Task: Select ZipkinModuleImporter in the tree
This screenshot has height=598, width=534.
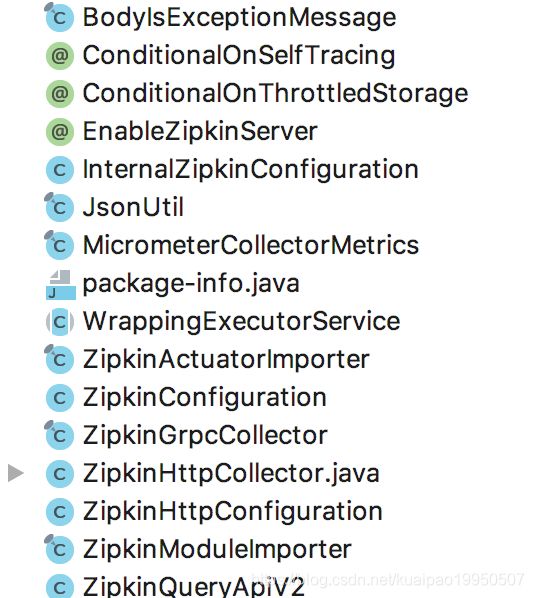Action: [217, 549]
